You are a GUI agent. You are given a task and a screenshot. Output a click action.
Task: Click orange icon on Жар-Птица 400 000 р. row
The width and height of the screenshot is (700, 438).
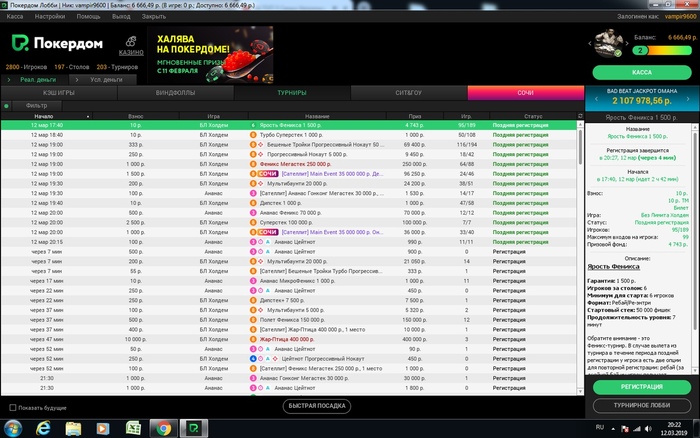point(253,339)
